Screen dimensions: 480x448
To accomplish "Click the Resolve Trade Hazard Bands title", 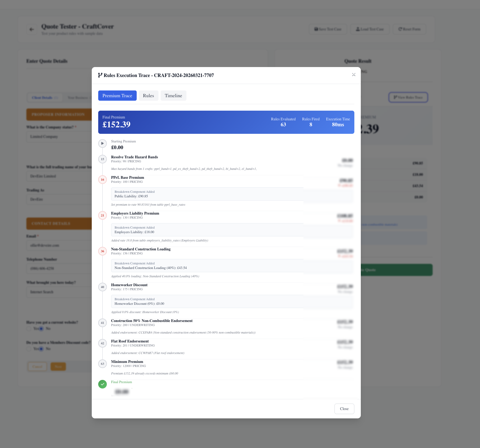I will point(135,157).
